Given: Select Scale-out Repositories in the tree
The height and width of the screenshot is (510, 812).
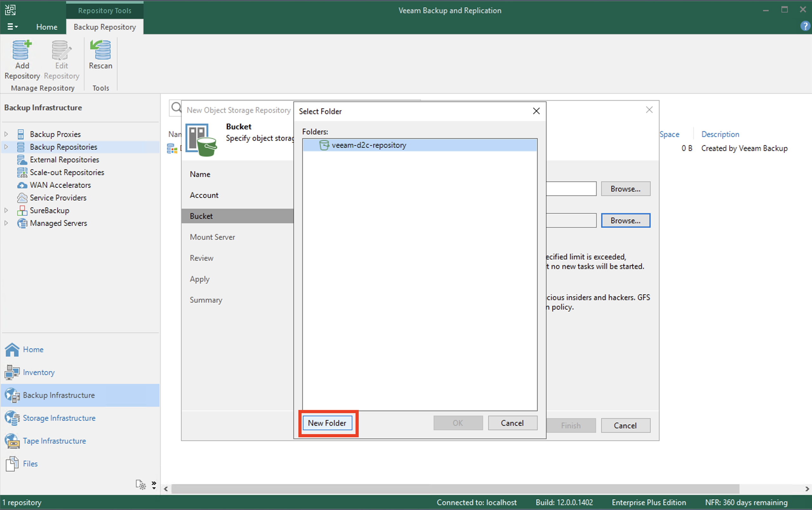Looking at the screenshot, I should tap(67, 172).
